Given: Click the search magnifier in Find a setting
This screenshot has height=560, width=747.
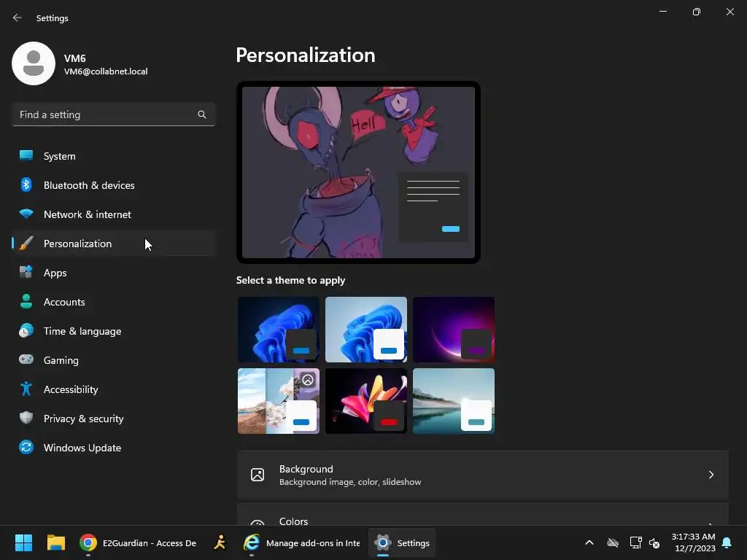Looking at the screenshot, I should pos(202,114).
